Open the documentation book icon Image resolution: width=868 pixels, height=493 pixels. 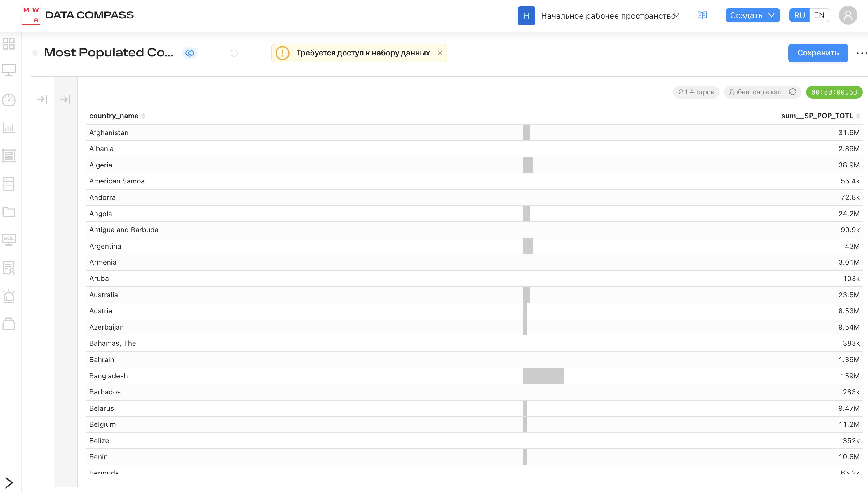coord(702,15)
